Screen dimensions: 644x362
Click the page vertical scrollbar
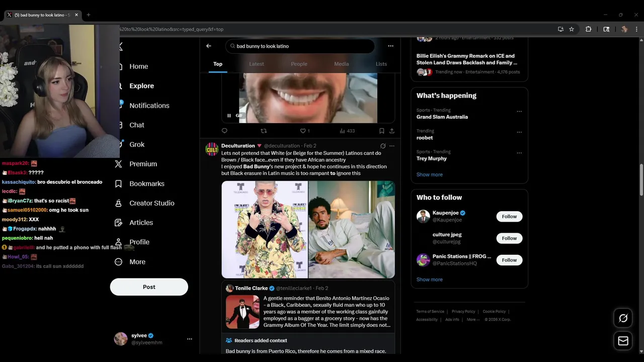point(641,180)
